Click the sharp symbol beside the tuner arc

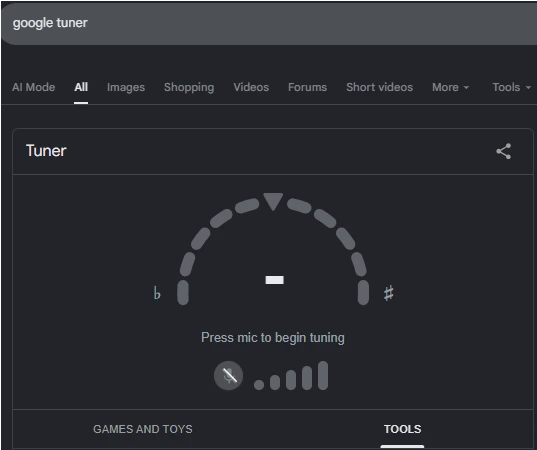[x=389, y=293]
